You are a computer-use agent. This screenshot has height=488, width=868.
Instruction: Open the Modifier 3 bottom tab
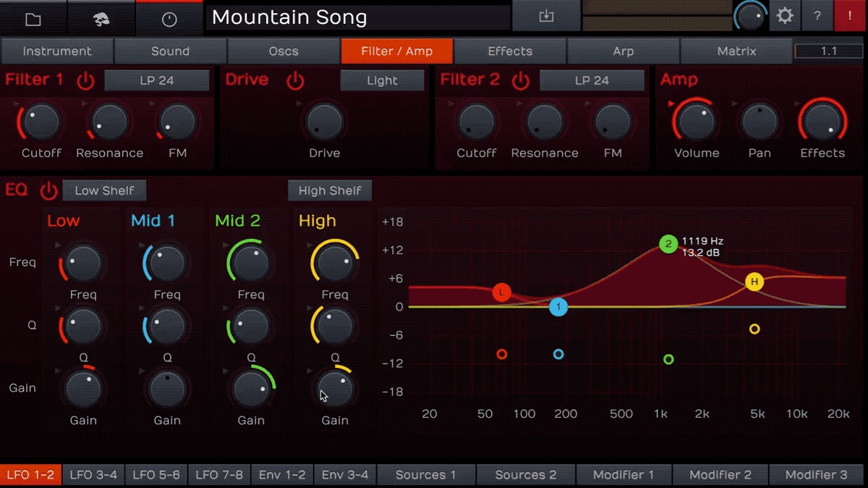817,475
